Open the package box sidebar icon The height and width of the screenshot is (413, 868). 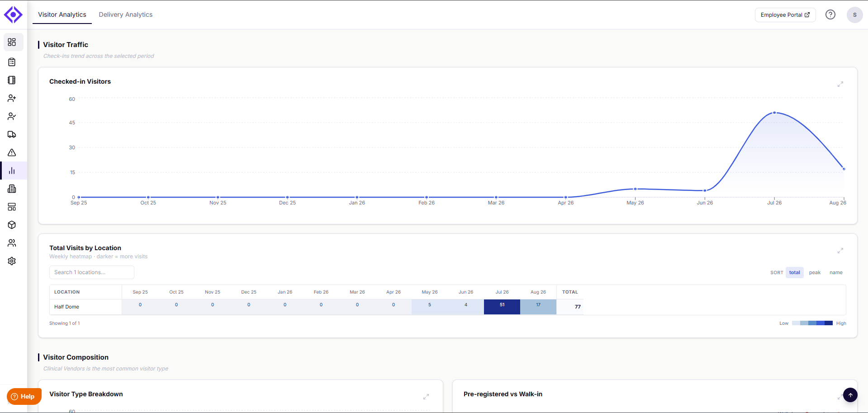pyautogui.click(x=12, y=225)
